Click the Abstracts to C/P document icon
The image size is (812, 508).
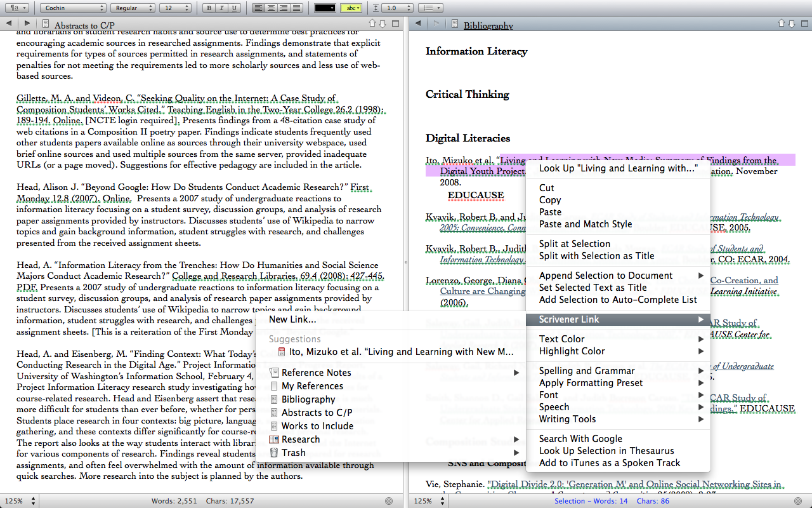pyautogui.click(x=45, y=24)
